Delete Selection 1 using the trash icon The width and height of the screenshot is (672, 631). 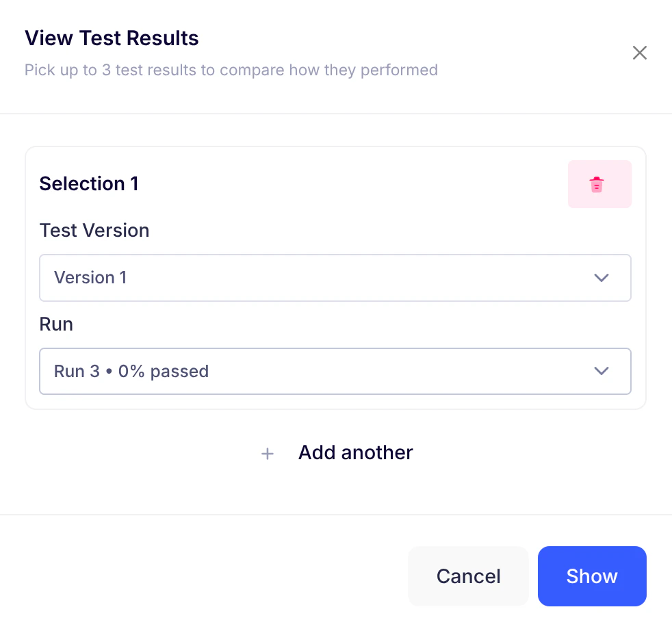tap(597, 185)
